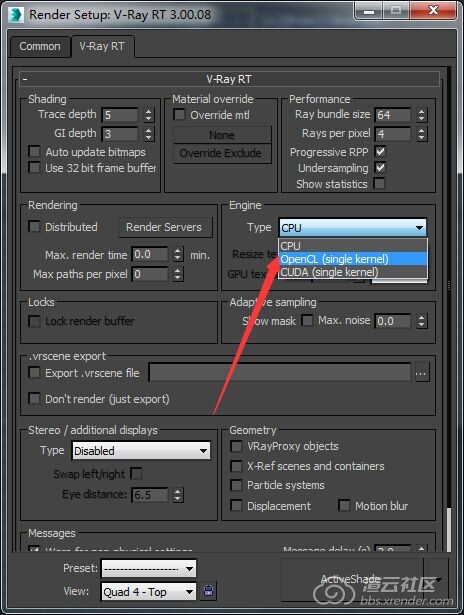Image resolution: width=464 pixels, height=615 pixels.
Task: Click Max. noise spinner arrows
Action: coord(421,321)
